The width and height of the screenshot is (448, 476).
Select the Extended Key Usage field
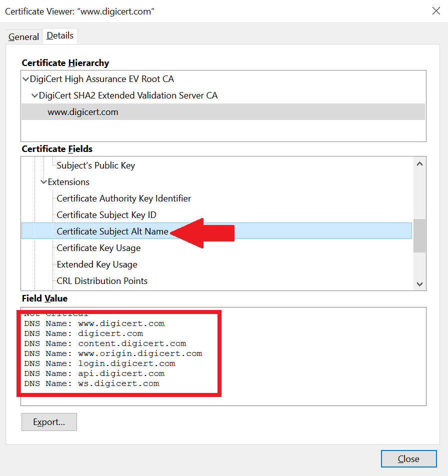coord(97,264)
